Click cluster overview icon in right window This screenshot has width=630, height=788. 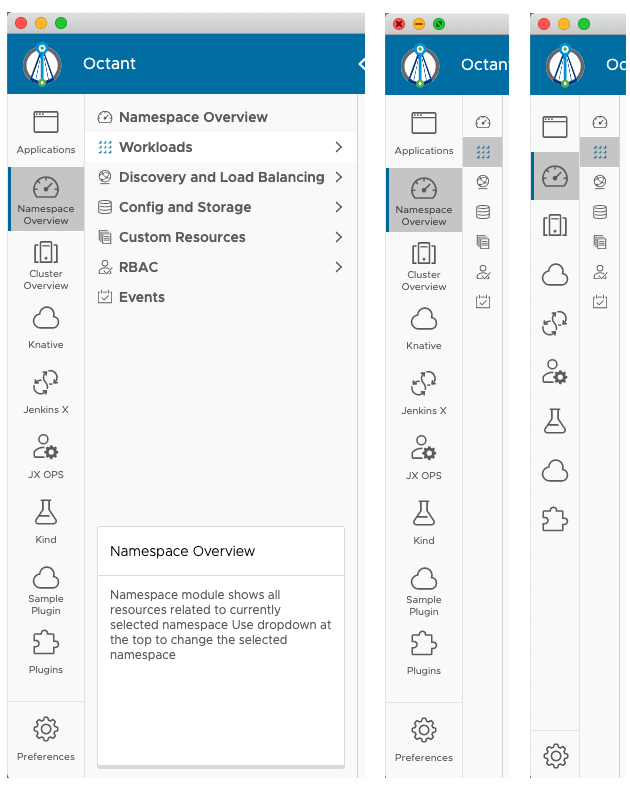(x=555, y=225)
